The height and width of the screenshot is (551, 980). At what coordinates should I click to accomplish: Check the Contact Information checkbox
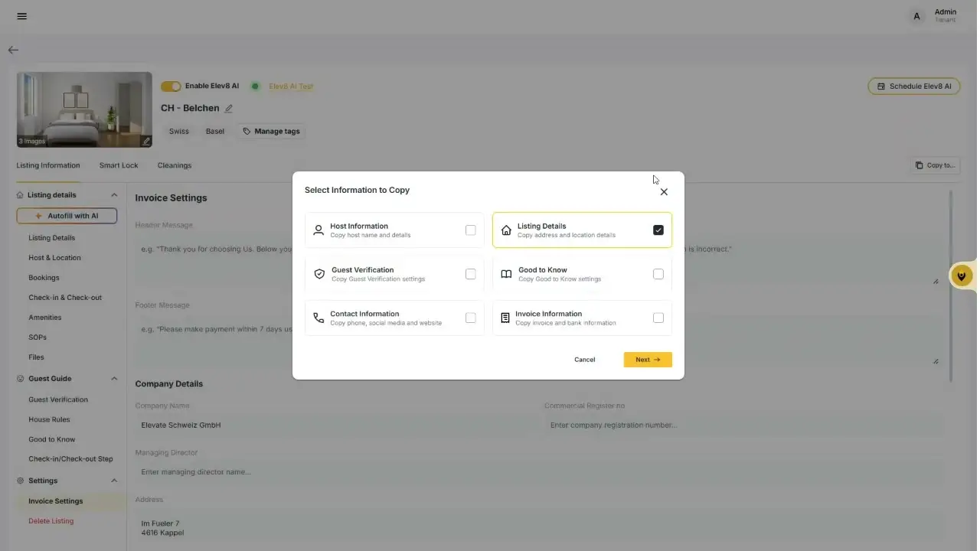coord(471,318)
